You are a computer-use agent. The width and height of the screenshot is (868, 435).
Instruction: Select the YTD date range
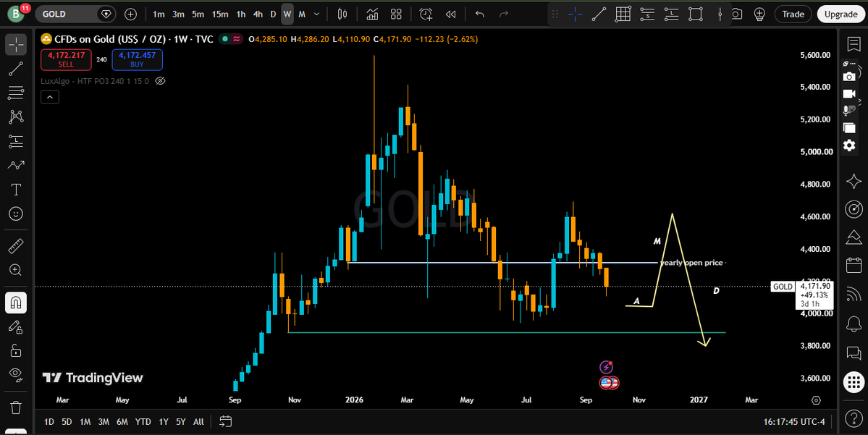[143, 422]
